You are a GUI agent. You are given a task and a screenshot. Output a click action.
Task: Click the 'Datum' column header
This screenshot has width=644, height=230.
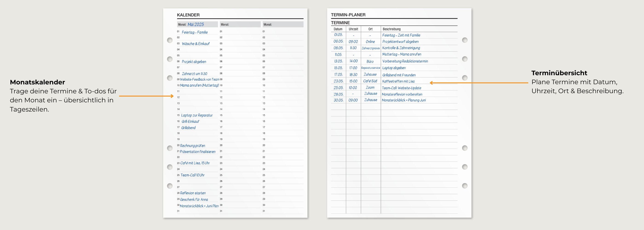338,29
